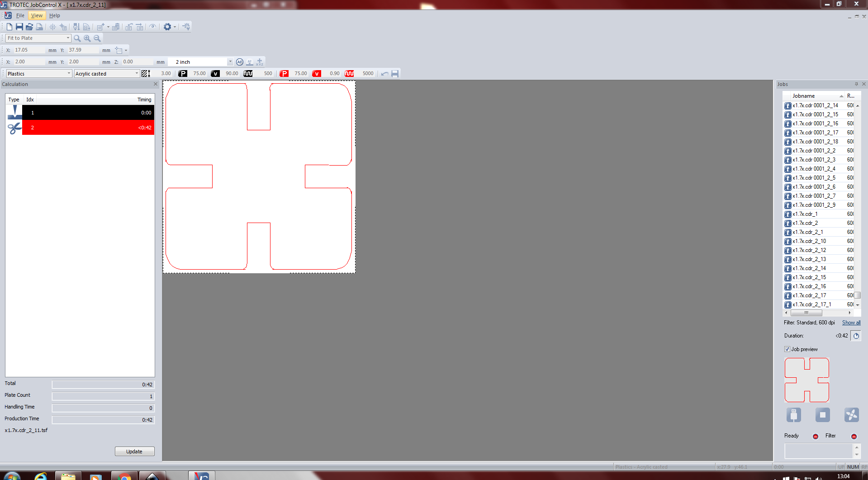Click the hatched thickness icon in material bar
Screen dimensions: 868x480
coord(146,74)
